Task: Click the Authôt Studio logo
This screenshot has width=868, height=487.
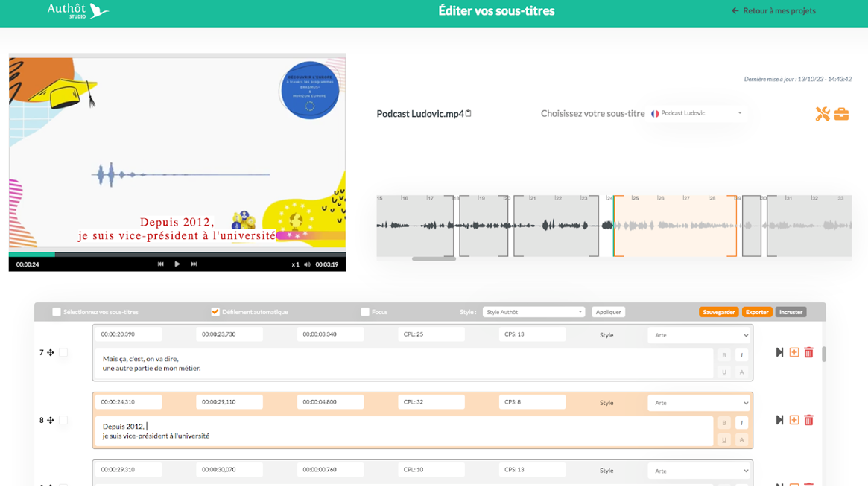Action: [77, 10]
